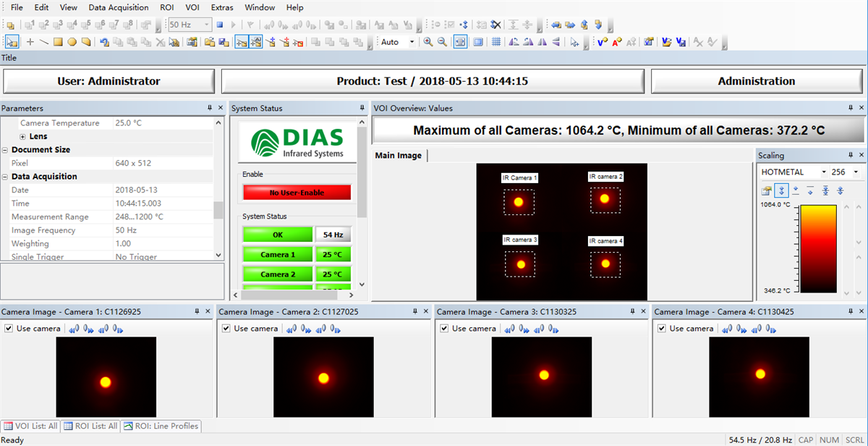Expand the Lens parameter group
Viewport: 868px width, 446px height.
click(23, 136)
